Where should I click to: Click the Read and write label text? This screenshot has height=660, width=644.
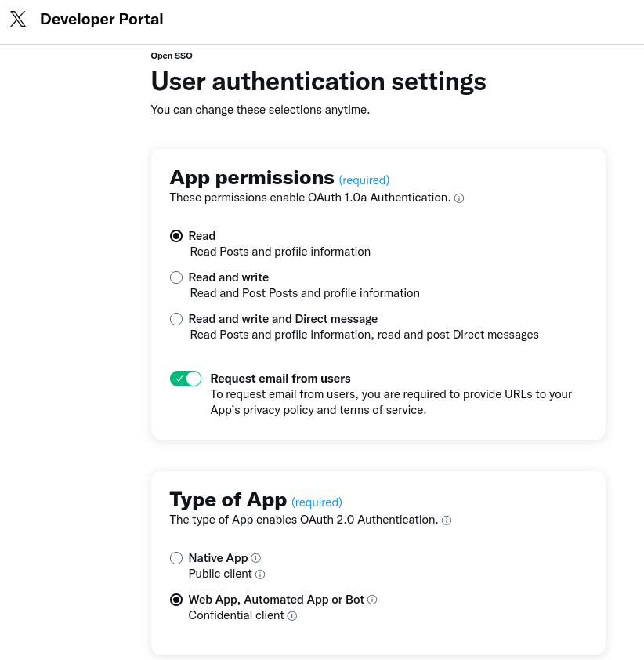[229, 277]
